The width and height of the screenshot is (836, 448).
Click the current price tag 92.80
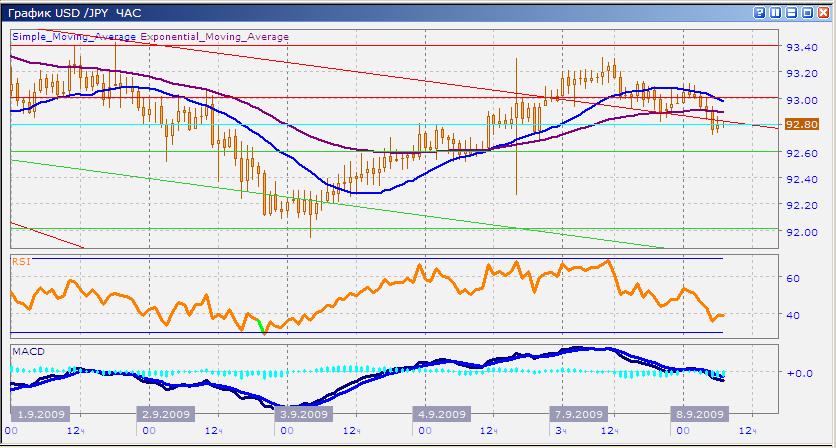[802, 125]
